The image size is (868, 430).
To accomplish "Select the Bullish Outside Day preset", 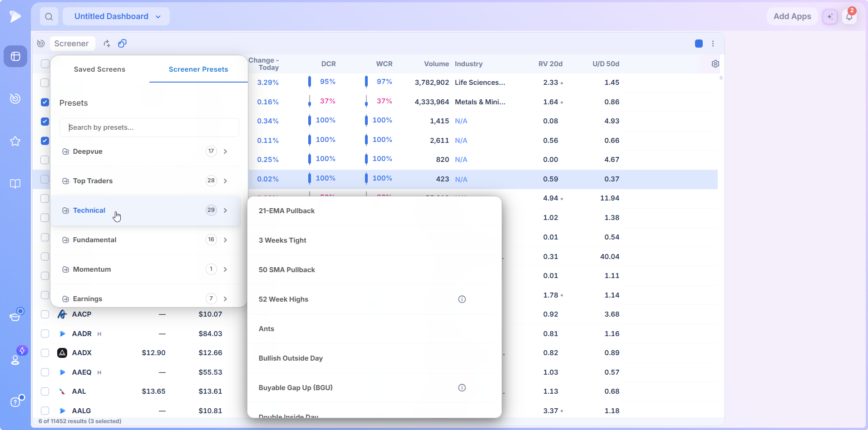I will (x=370, y=358).
